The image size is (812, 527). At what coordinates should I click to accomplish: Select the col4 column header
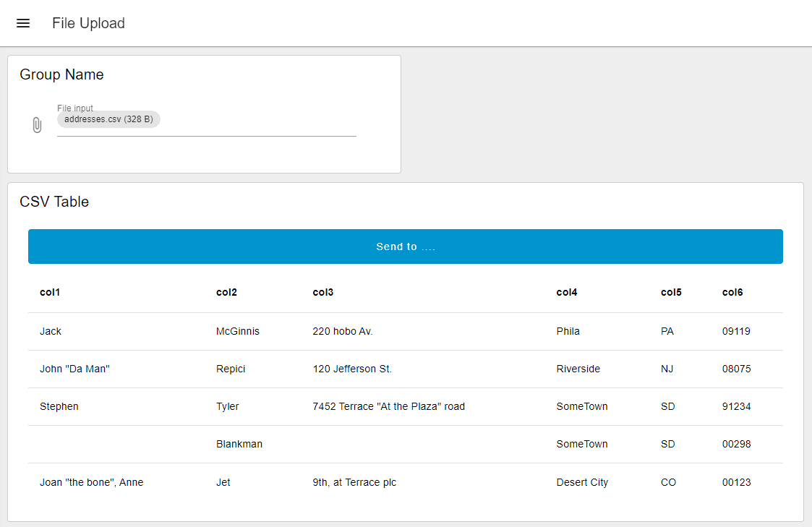pos(566,292)
